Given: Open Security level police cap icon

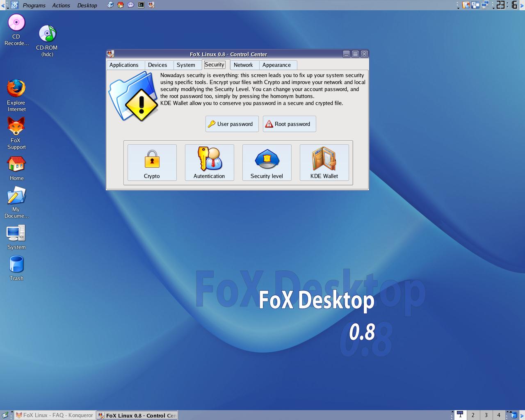Looking at the screenshot, I should tap(267, 162).
